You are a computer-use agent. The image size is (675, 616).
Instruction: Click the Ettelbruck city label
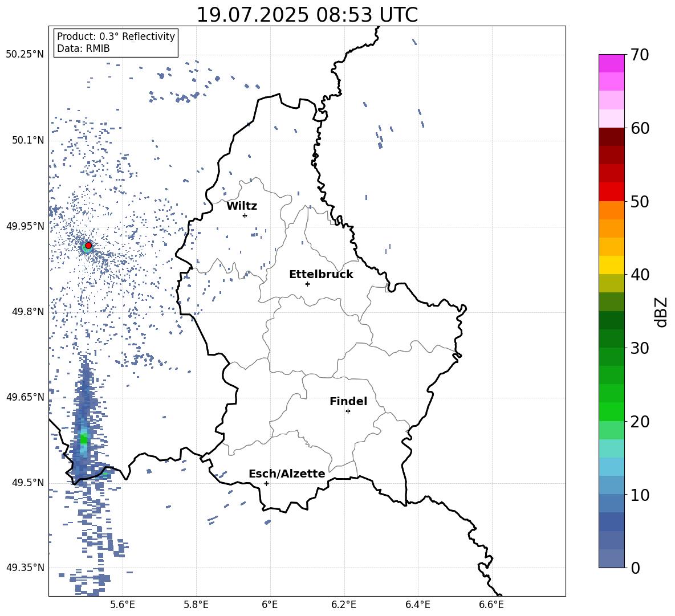click(321, 275)
